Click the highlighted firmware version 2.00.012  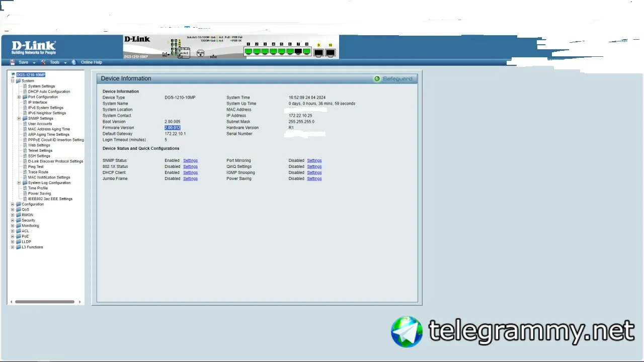click(173, 128)
